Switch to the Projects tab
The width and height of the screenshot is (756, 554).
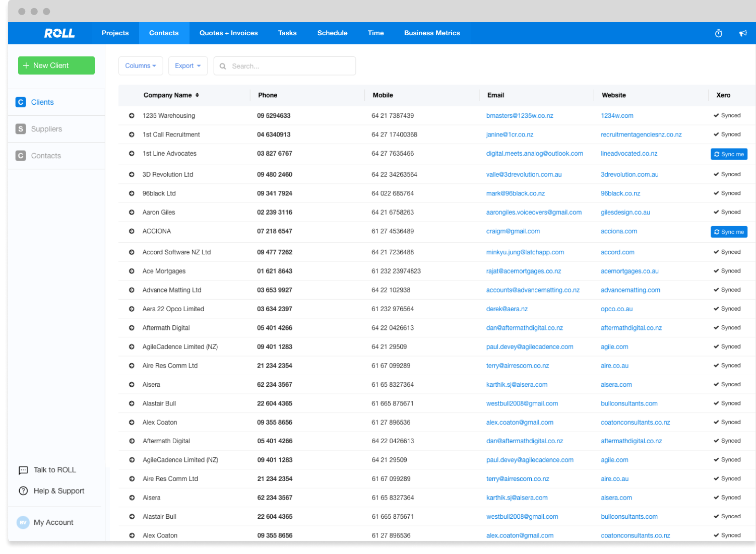[x=115, y=33]
